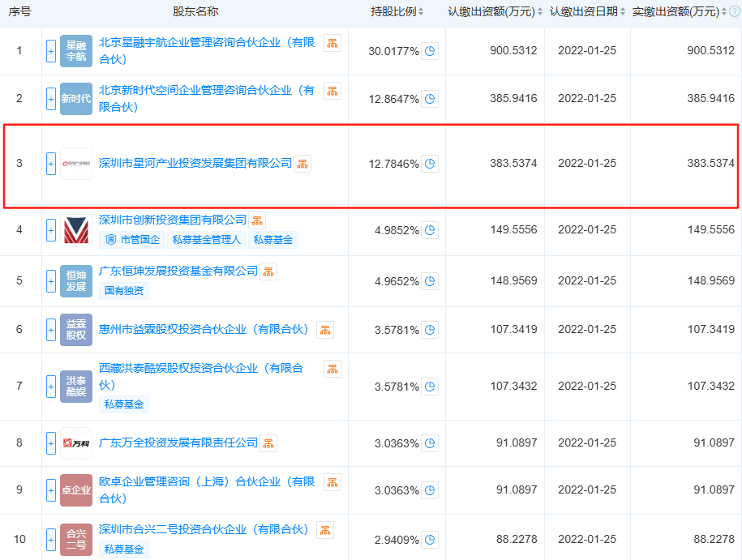
Task: Expand row 6 惠州市益霖 plus button
Action: coord(51,330)
